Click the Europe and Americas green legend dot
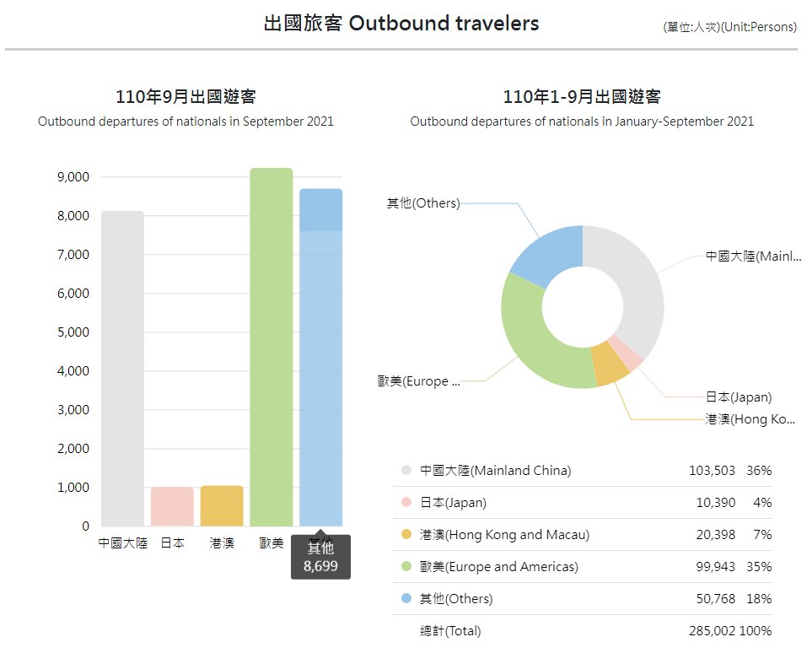Image resolution: width=812 pixels, height=653 pixels. [x=406, y=566]
